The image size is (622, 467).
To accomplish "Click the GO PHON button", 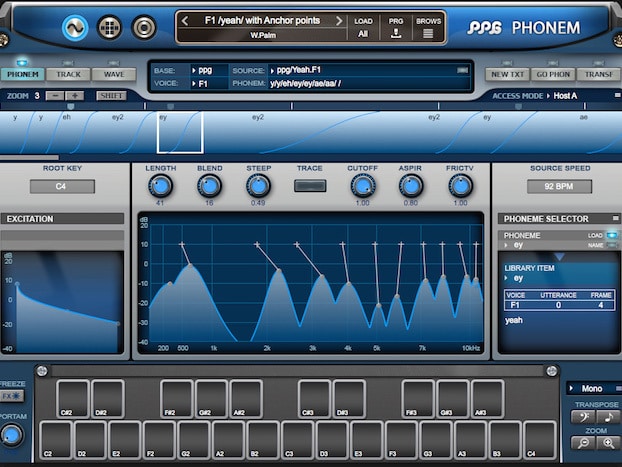I will click(553, 74).
